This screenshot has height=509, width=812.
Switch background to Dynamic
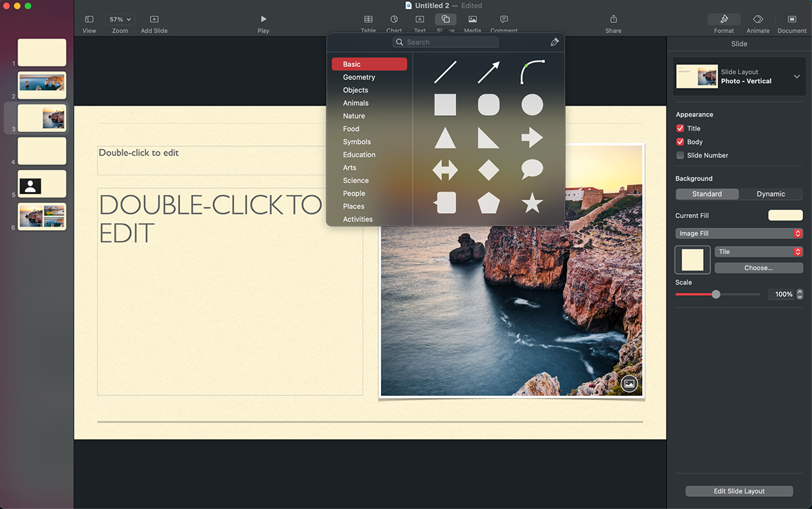coord(771,194)
